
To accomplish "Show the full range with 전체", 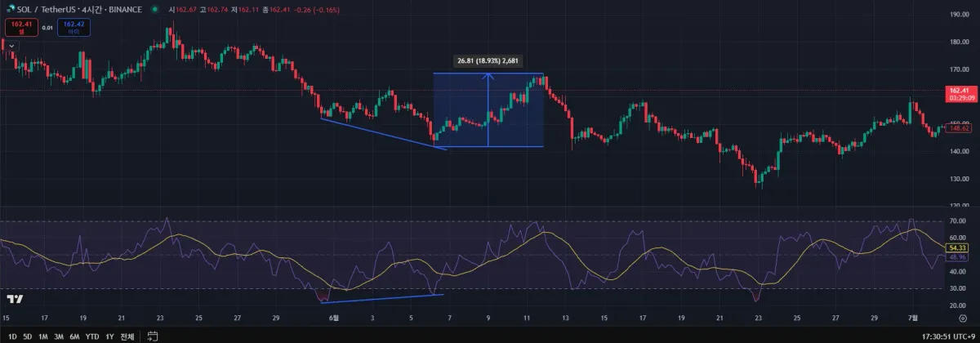I will pos(127,336).
